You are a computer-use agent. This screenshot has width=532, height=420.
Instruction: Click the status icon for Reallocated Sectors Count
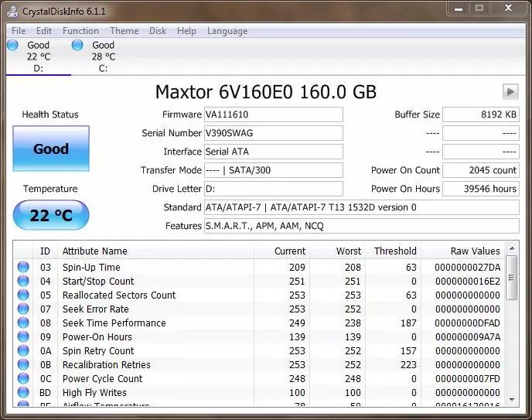pos(23,295)
